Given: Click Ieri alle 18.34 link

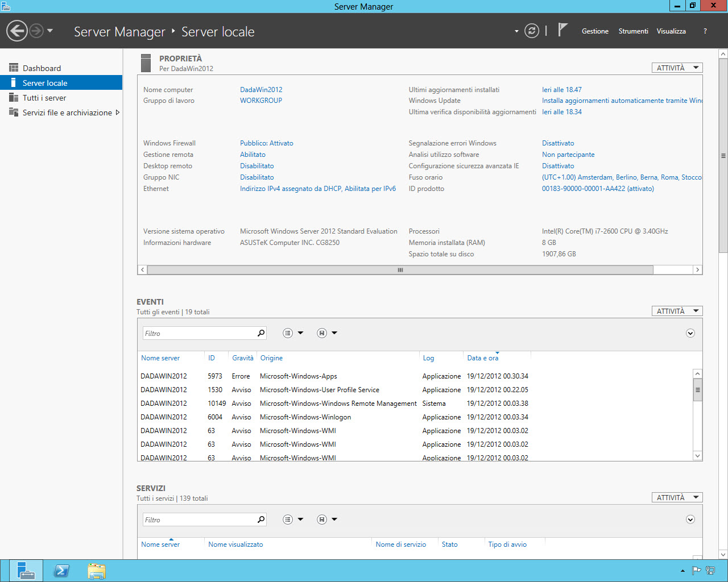Looking at the screenshot, I should pos(562,112).
